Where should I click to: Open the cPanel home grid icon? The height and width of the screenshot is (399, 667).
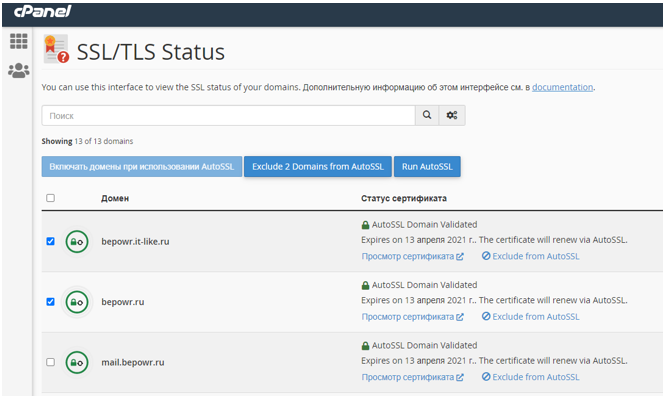(x=19, y=41)
